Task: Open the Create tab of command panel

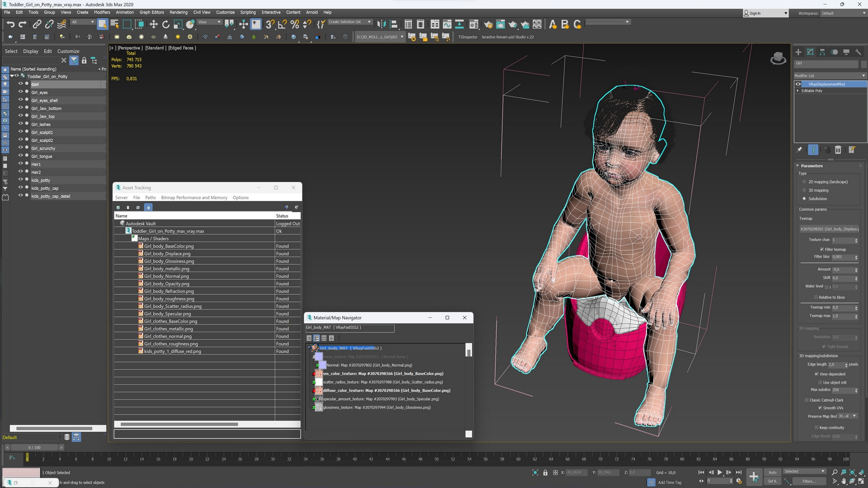Action: click(798, 52)
